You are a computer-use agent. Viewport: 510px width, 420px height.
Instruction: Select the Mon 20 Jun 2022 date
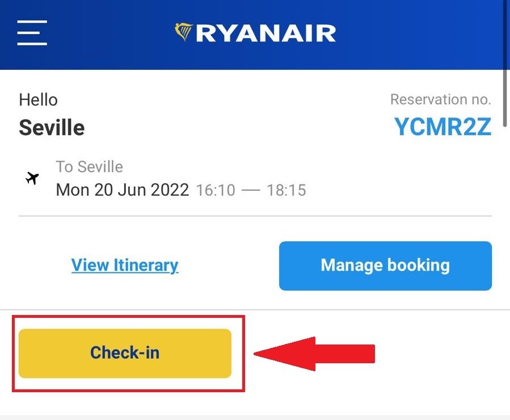click(x=122, y=190)
